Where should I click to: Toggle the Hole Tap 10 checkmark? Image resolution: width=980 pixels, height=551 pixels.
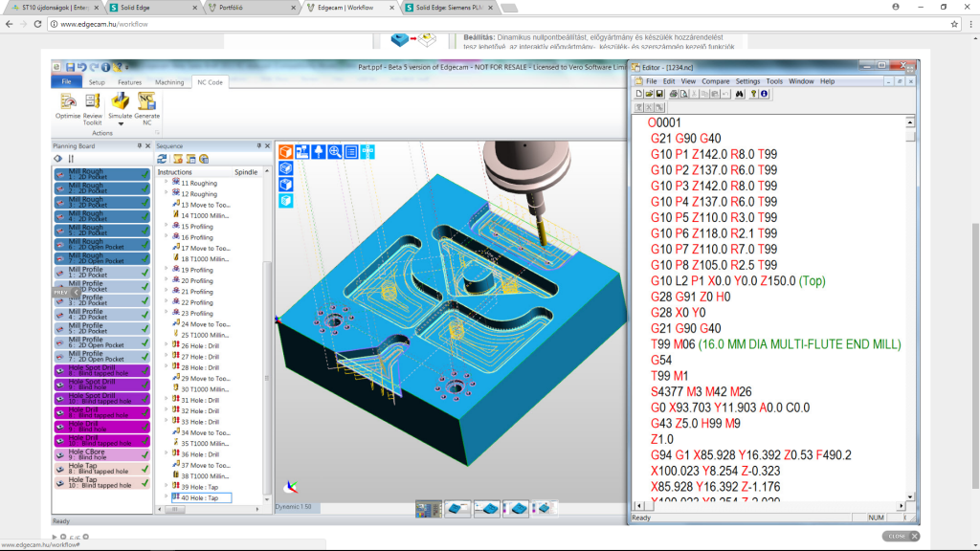145,482
